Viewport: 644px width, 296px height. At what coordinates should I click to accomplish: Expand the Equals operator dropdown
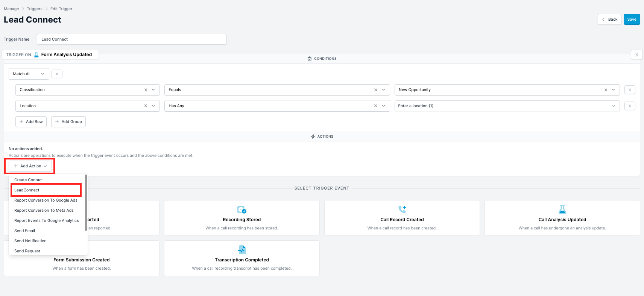click(384, 90)
